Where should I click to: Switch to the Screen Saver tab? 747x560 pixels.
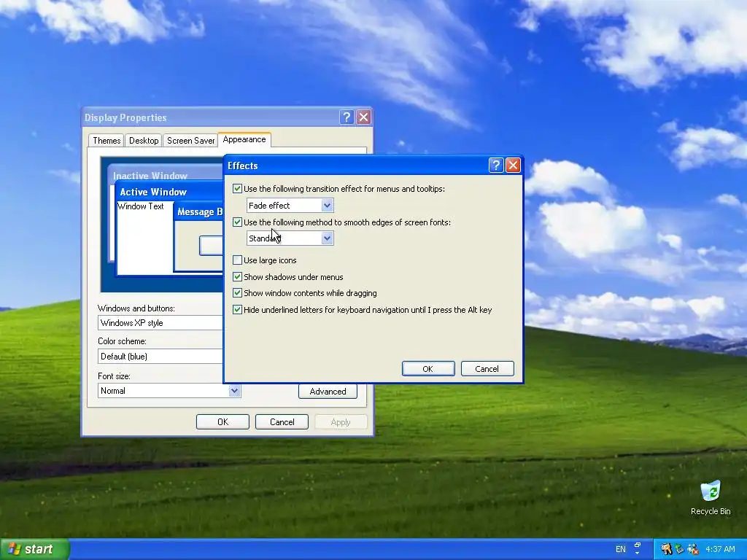(x=190, y=141)
